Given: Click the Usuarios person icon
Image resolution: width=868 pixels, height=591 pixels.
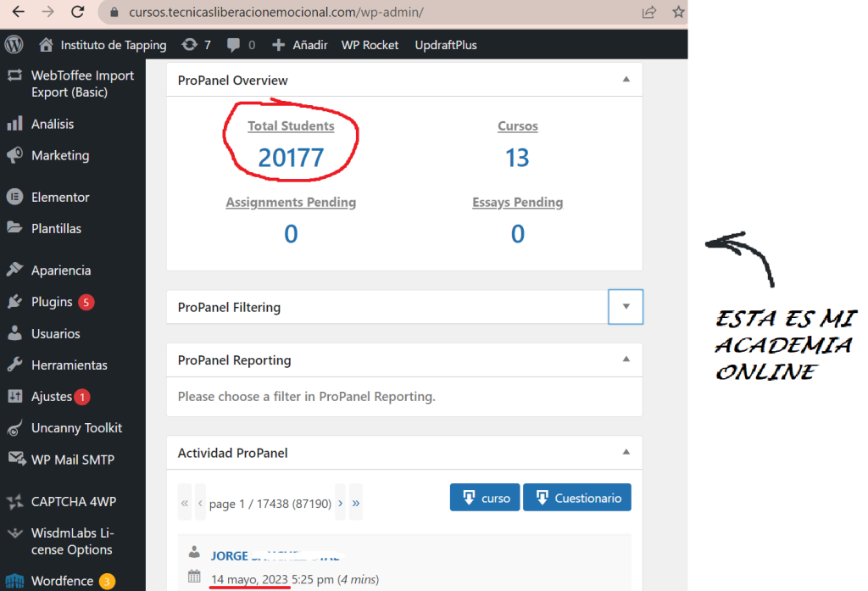Looking at the screenshot, I should click(x=15, y=333).
